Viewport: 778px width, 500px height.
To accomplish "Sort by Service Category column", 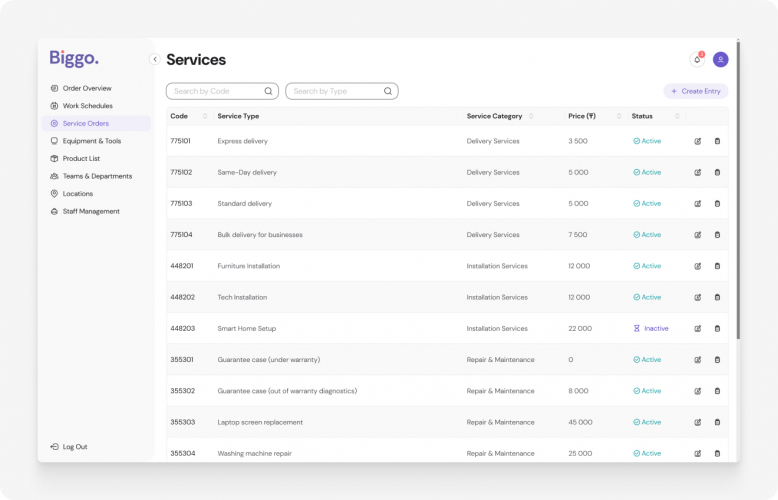I will (531, 116).
